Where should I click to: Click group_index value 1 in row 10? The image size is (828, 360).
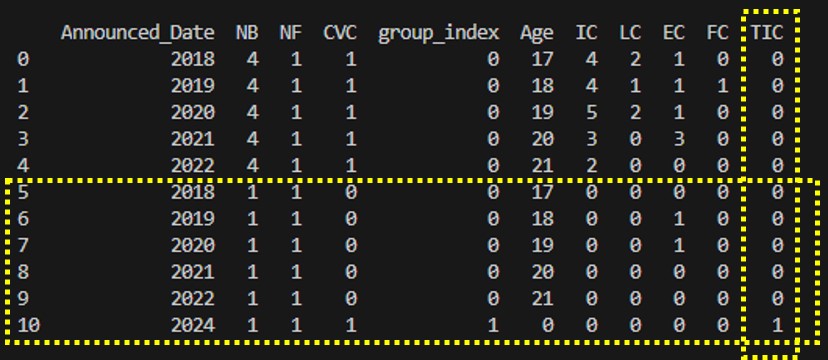tap(493, 325)
